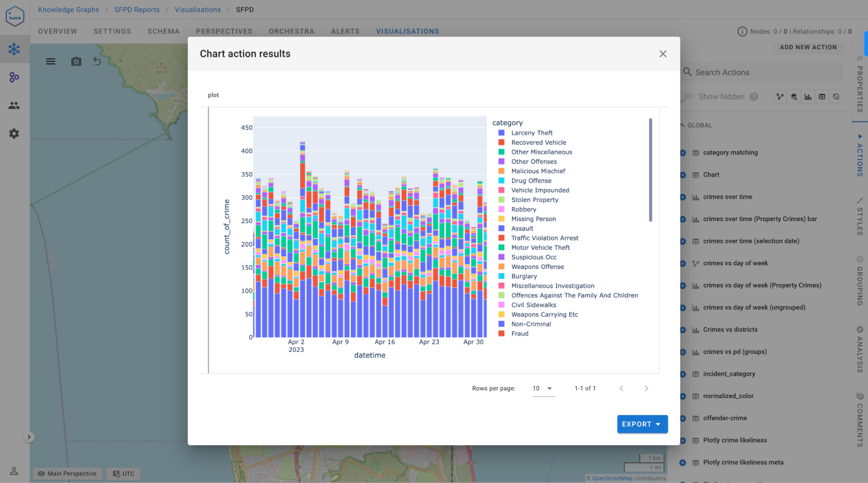Click the ADD NEW ACTION button
Viewport: 868px width, 483px height.
pyautogui.click(x=808, y=48)
